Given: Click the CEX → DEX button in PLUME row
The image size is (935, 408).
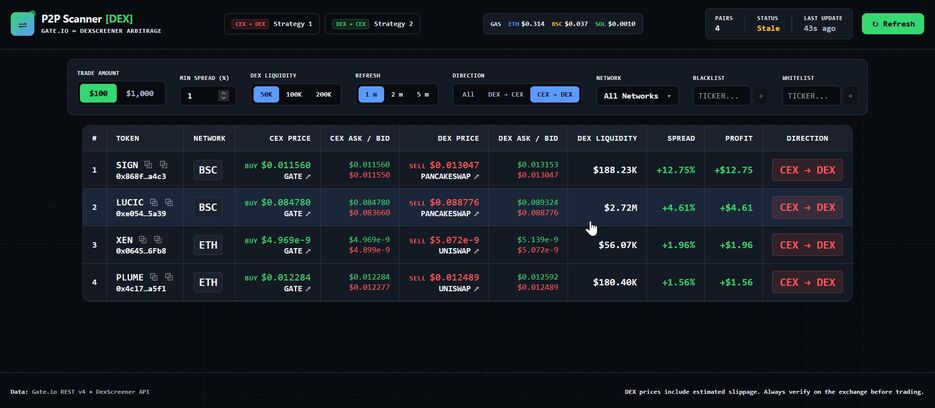Looking at the screenshot, I should 807,282.
